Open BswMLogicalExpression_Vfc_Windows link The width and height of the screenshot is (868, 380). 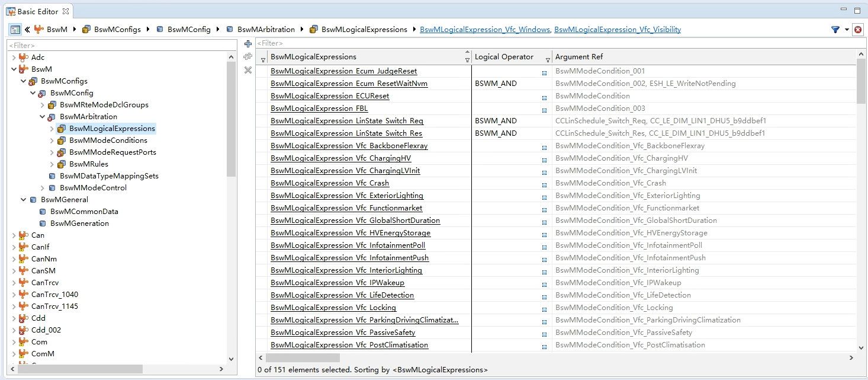point(484,30)
